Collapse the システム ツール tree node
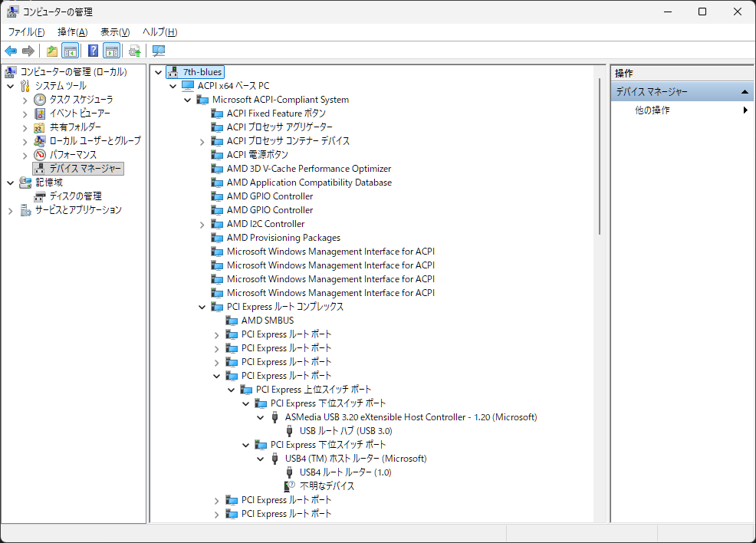Image resolution: width=756 pixels, height=543 pixels. pyautogui.click(x=11, y=87)
